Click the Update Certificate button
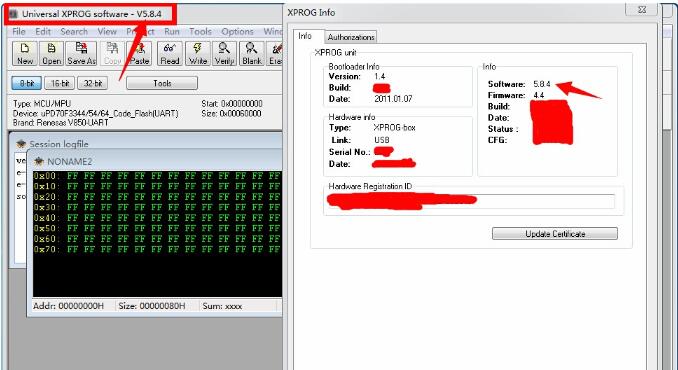The width and height of the screenshot is (678, 370). [x=555, y=234]
